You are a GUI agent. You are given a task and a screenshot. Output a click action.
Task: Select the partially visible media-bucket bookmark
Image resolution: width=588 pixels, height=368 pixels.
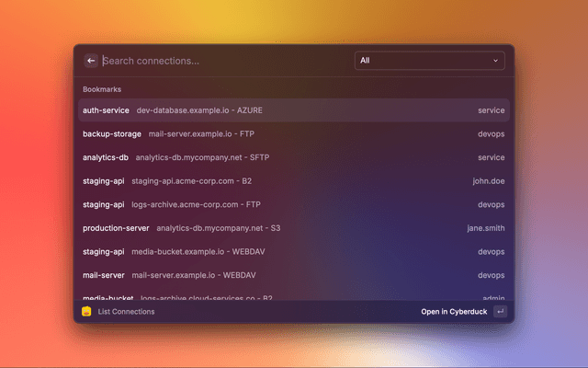(x=293, y=296)
